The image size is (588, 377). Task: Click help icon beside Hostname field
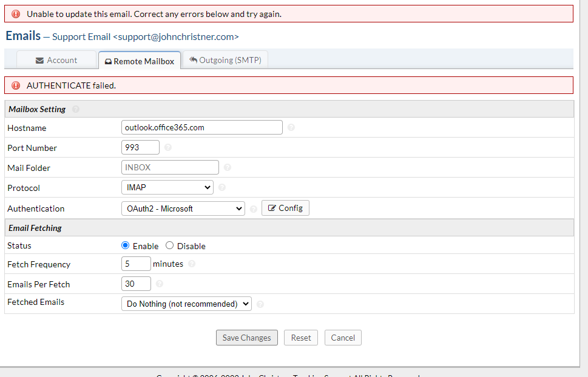point(291,128)
